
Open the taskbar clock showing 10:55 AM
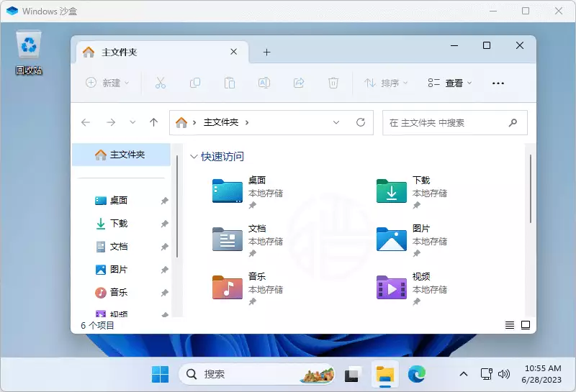coord(541,374)
